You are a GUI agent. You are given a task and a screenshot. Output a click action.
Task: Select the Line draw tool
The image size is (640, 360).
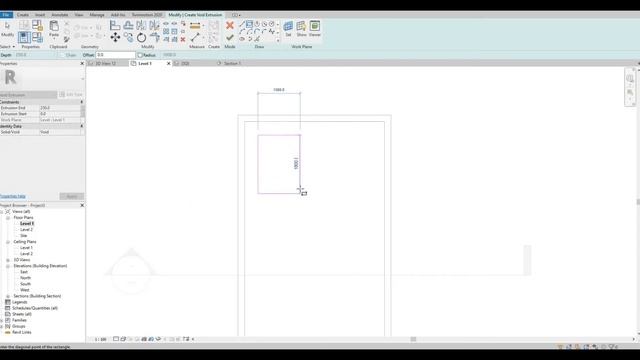(242, 24)
